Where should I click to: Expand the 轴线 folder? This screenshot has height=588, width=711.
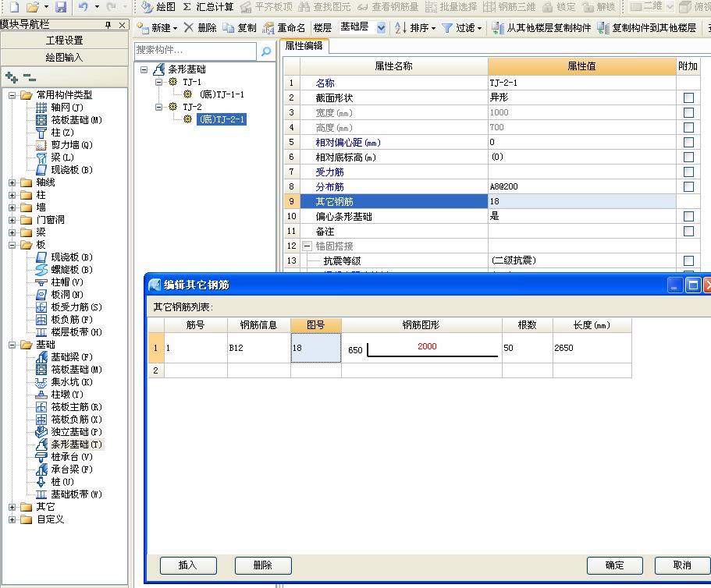(x=12, y=182)
